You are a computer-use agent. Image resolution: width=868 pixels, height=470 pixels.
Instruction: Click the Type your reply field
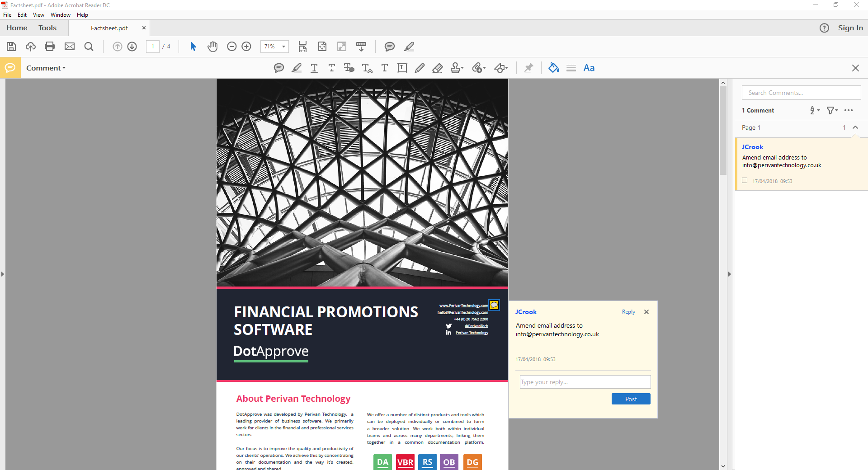(x=585, y=382)
